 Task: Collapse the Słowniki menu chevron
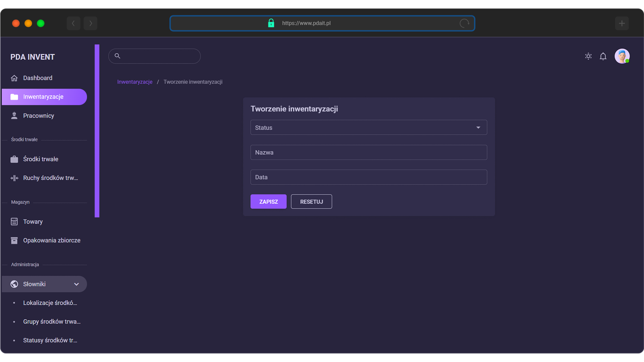coord(76,284)
